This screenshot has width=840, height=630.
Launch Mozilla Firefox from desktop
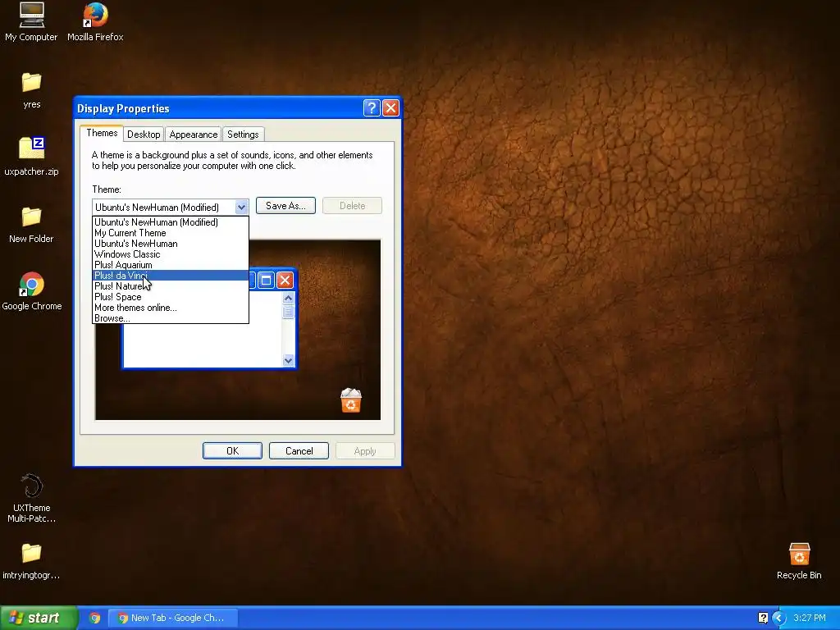pos(95,21)
